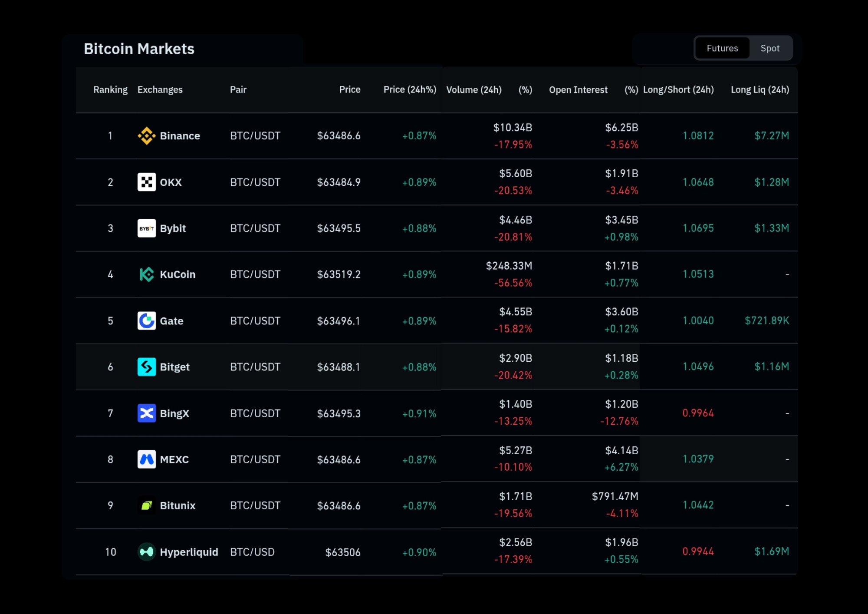Select the BTC/USDT pair in Binance row
This screenshot has width=868, height=614.
click(x=255, y=136)
